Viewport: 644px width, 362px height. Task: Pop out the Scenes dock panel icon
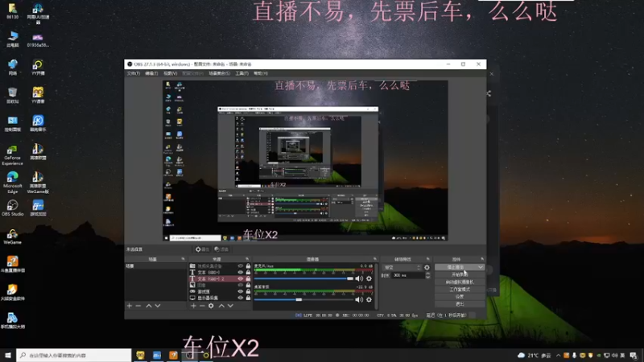(x=184, y=259)
